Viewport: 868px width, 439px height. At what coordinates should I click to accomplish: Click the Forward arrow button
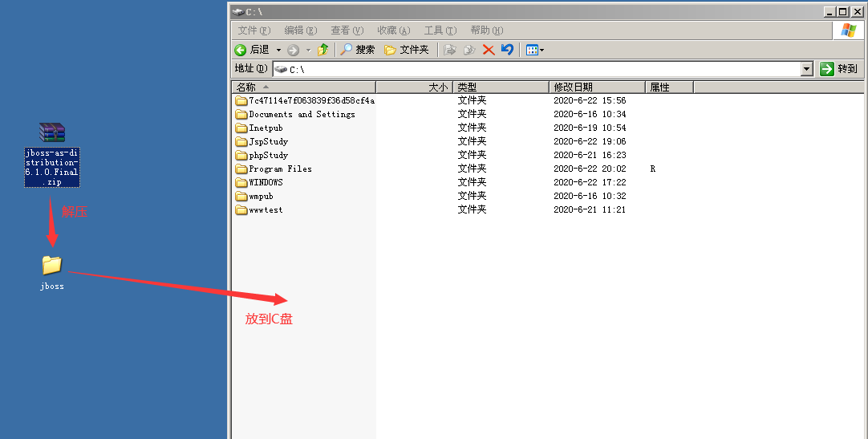[294, 50]
